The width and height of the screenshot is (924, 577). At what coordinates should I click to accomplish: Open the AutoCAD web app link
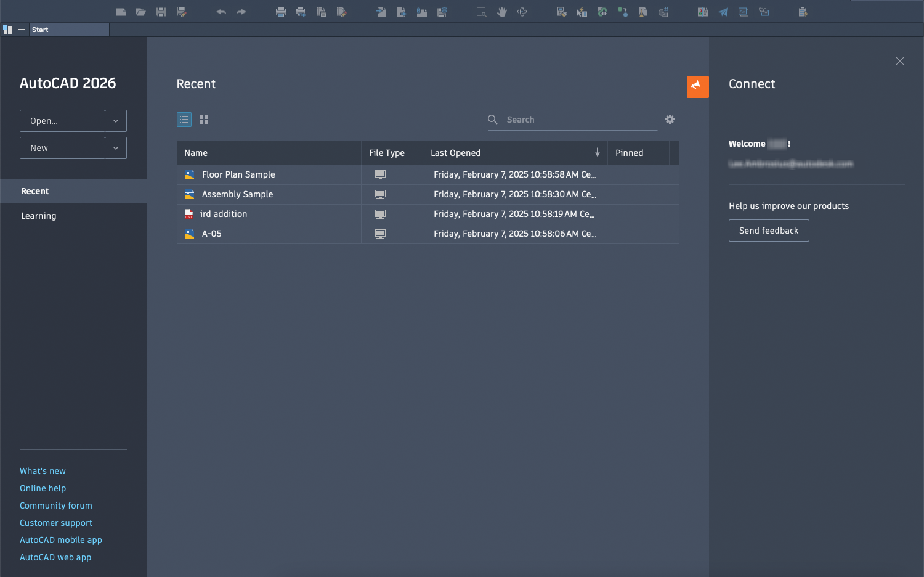pos(55,557)
